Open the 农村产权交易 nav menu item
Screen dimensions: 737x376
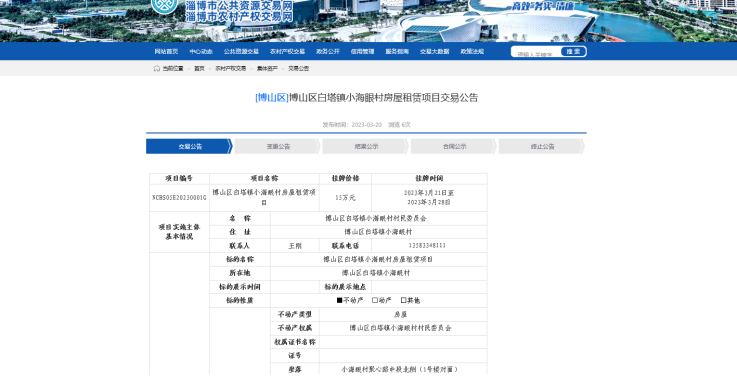[x=287, y=52]
